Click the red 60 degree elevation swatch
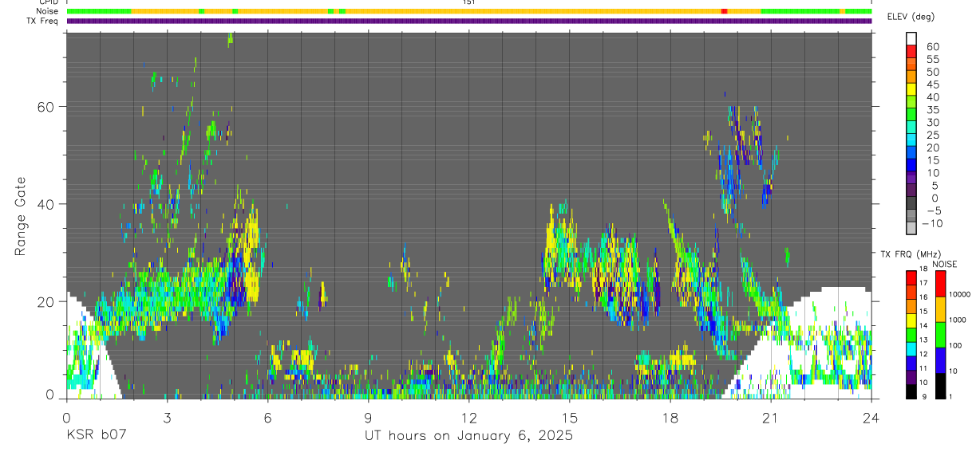 (x=911, y=50)
